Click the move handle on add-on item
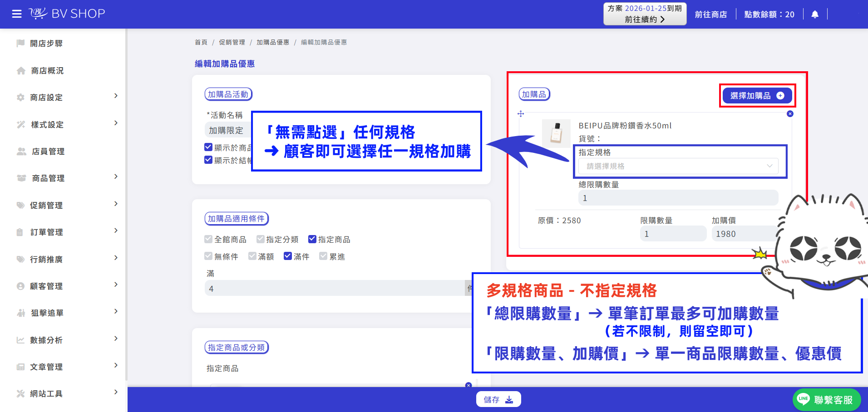Viewport: 868px width, 412px height. click(521, 114)
